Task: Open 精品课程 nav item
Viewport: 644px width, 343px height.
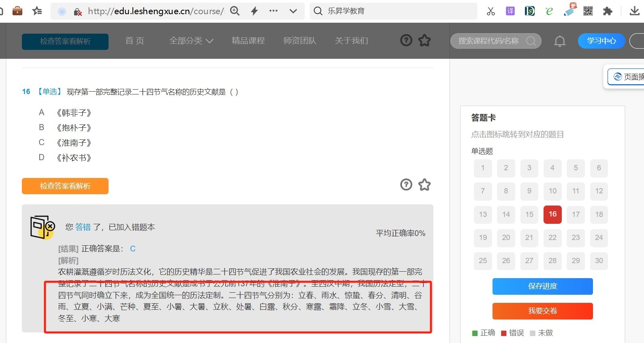Action: click(248, 41)
